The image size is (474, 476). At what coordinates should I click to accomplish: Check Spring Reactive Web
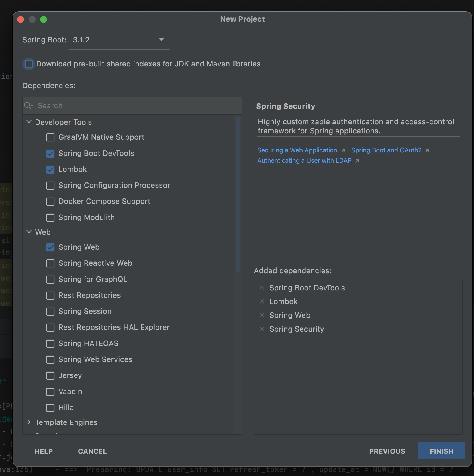[50, 263]
